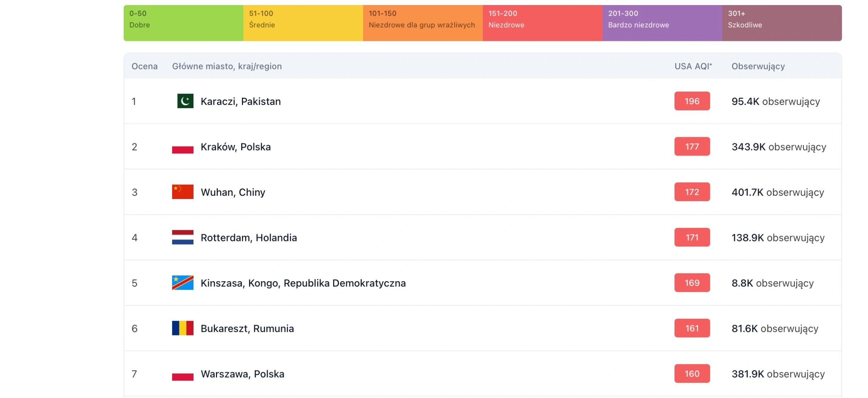Click the 81.6K obserwujący value
Screen dimensions: 868x398
[x=775, y=329]
